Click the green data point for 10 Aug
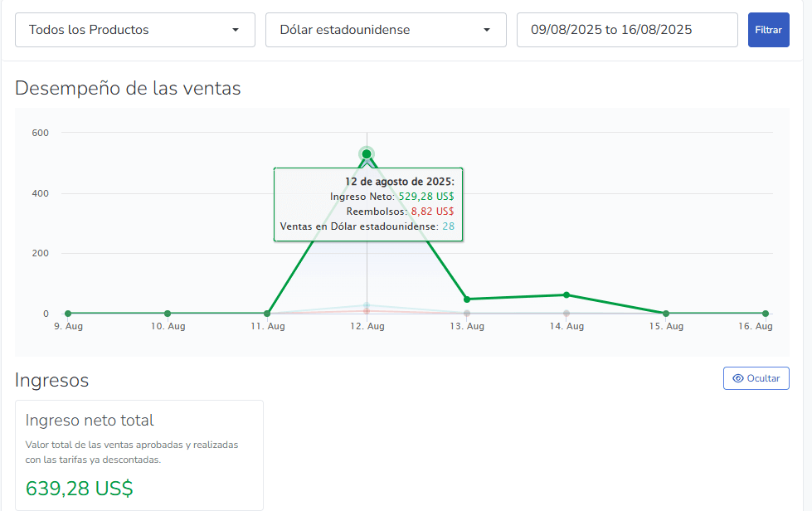 (x=168, y=314)
